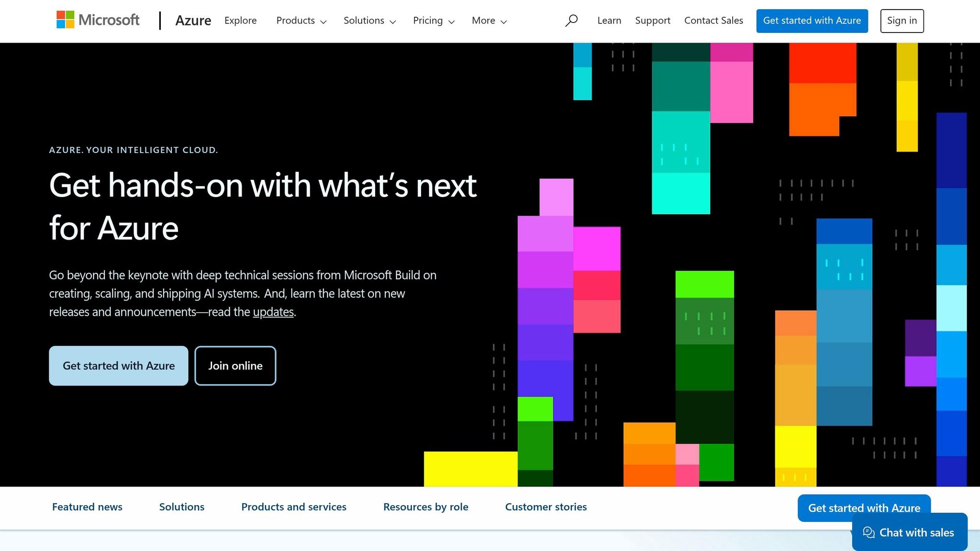Click the Microsoft logo

[98, 20]
